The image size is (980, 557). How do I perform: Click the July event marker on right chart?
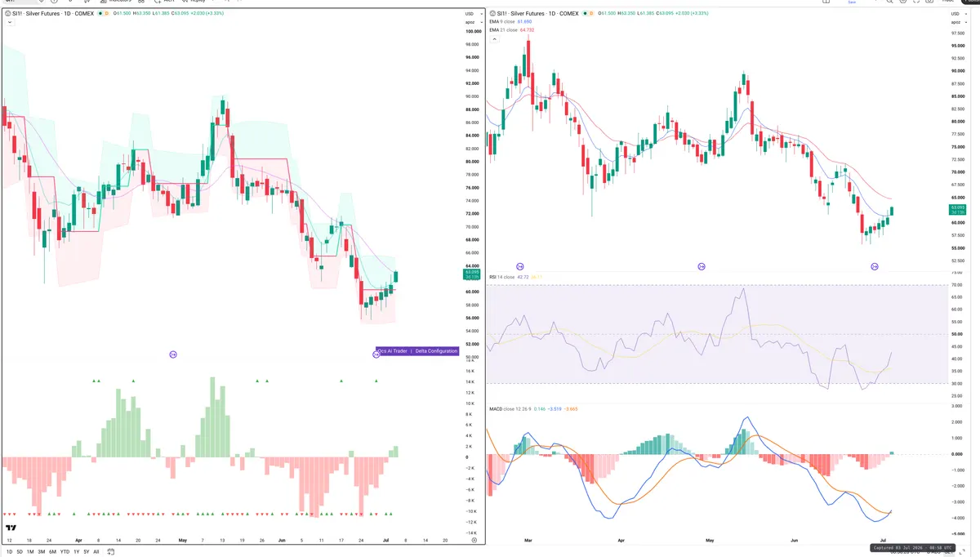(875, 266)
